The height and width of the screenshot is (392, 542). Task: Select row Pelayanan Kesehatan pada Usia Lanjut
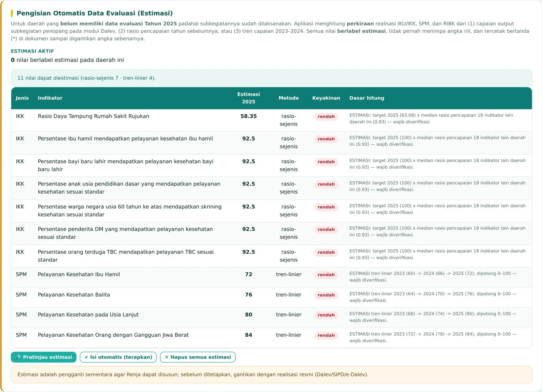(271, 318)
